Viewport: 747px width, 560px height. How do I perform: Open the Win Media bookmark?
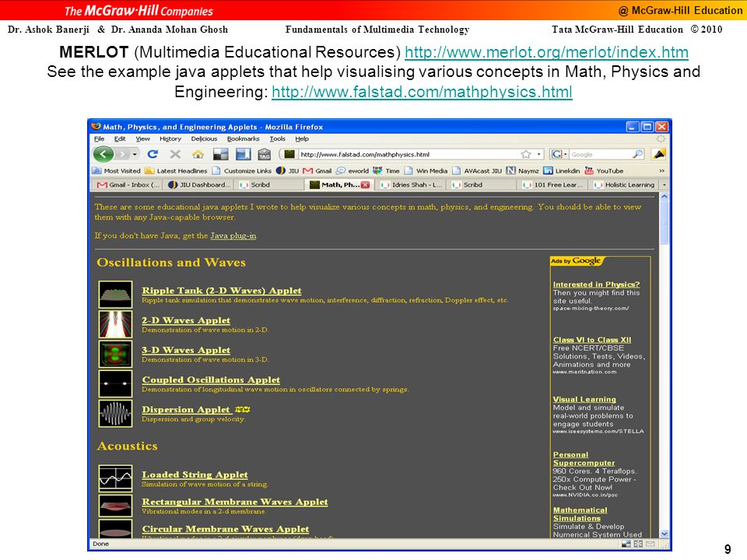426,170
